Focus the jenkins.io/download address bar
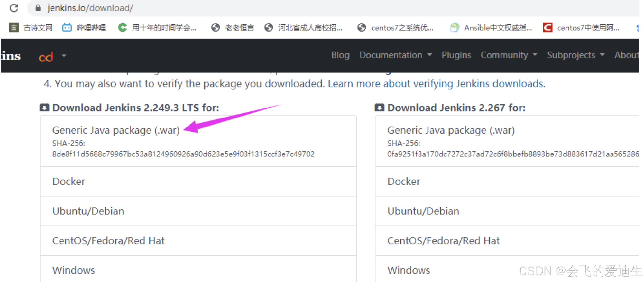Screen dimensions: 644x282 (333, 8)
